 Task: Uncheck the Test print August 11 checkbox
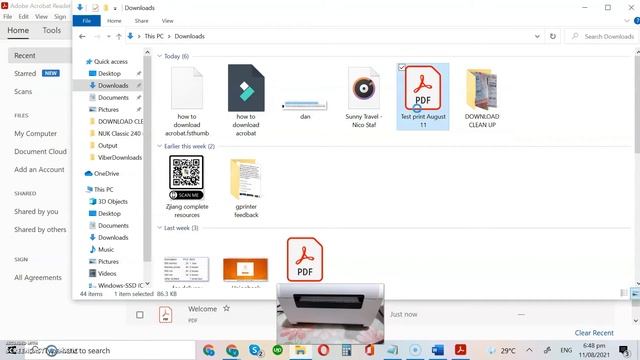coord(402,67)
